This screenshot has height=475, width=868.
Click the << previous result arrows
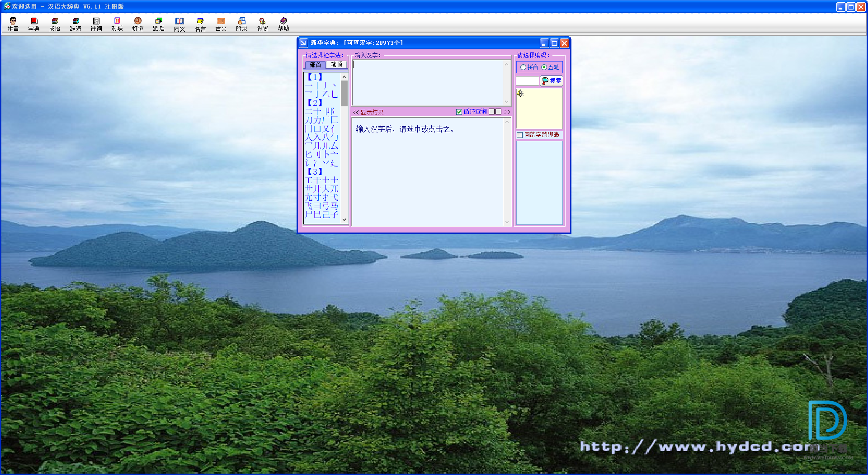356,112
